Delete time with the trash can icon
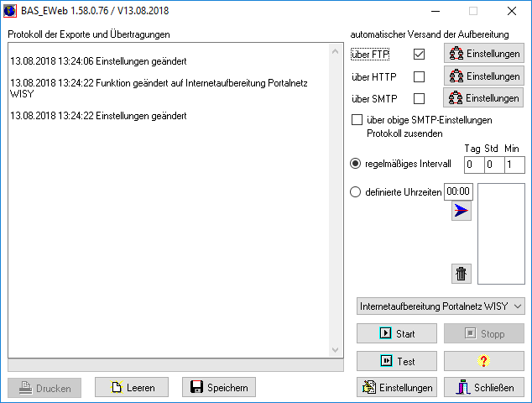This screenshot has width=532, height=403. (x=461, y=274)
